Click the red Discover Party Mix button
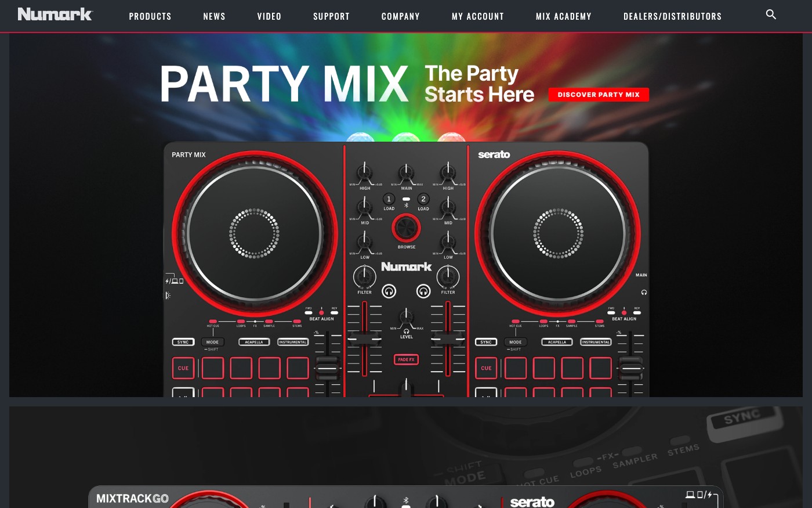812x508 pixels. (x=599, y=95)
